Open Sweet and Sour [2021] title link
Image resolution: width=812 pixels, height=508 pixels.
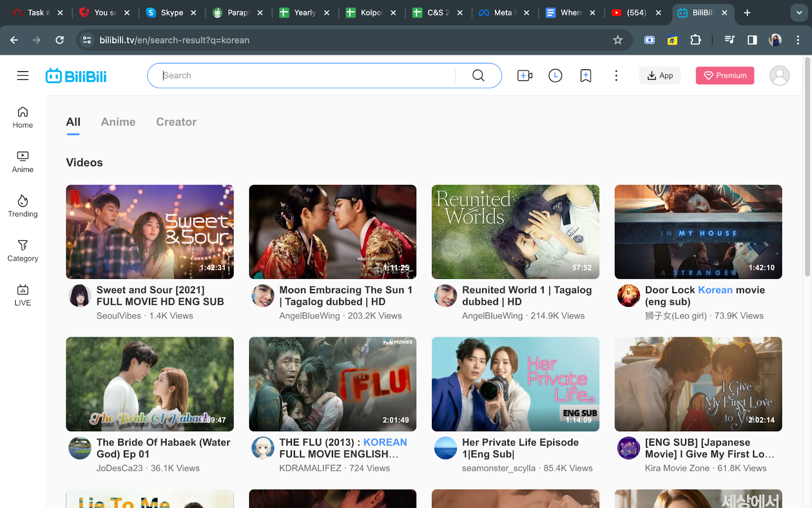pyautogui.click(x=160, y=296)
